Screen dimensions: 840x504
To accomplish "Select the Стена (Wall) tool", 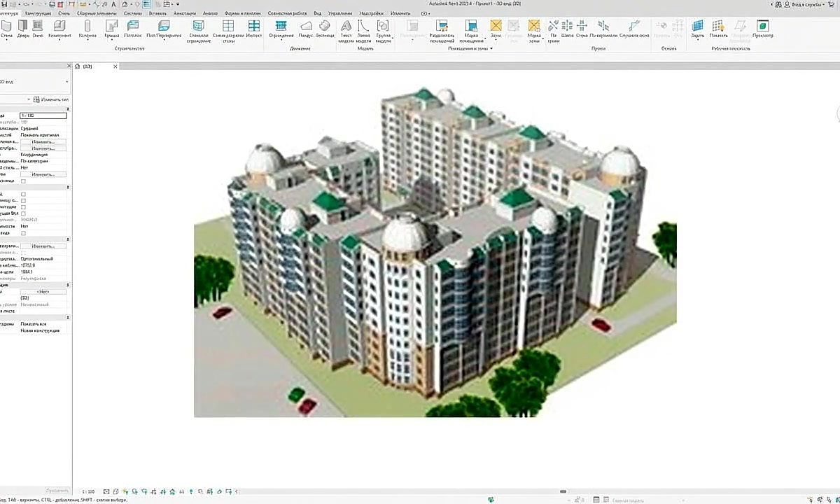I will pos(6,29).
